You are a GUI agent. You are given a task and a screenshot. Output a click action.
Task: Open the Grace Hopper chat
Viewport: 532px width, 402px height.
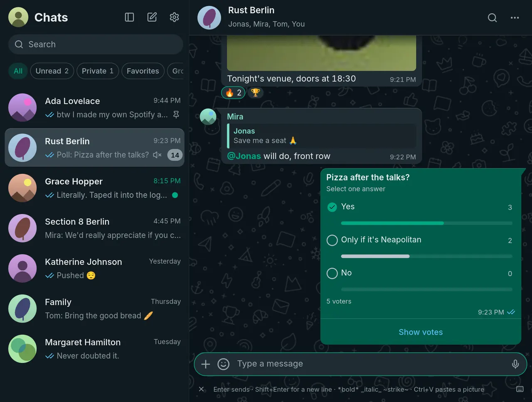(x=94, y=188)
